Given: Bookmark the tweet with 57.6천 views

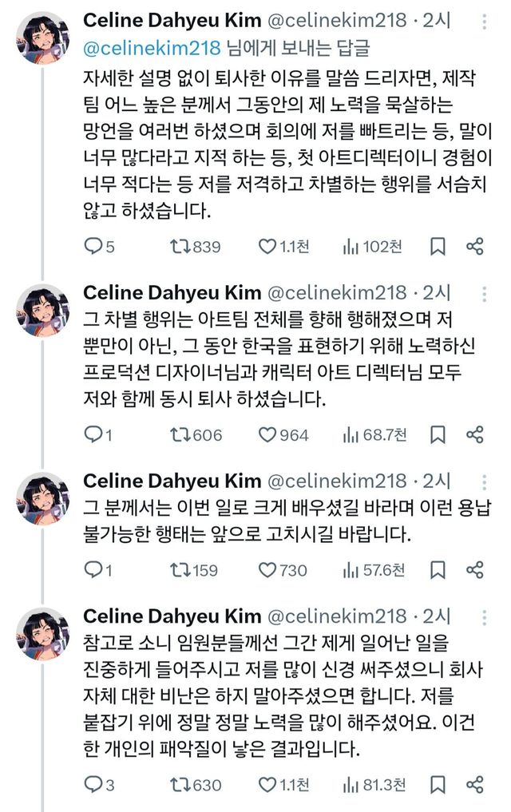Looking at the screenshot, I should pyautogui.click(x=438, y=569).
